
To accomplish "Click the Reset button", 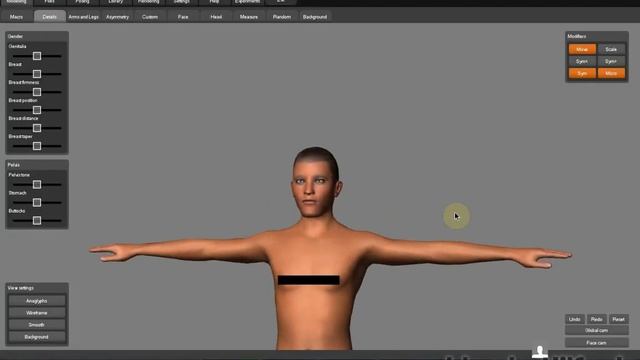I will [x=618, y=319].
